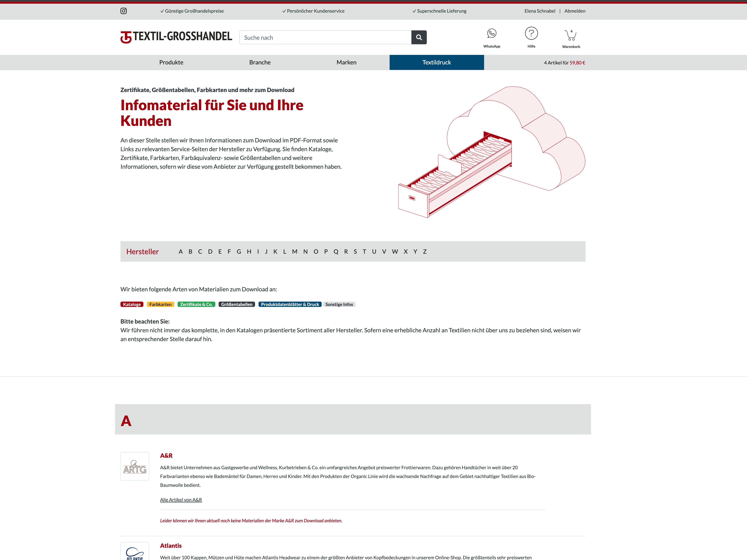
Task: Click the Atlantis brand logo thumbnail
Action: point(135,551)
